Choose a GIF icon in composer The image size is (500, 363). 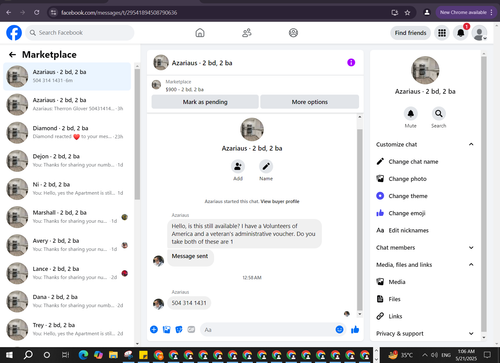[191, 330]
